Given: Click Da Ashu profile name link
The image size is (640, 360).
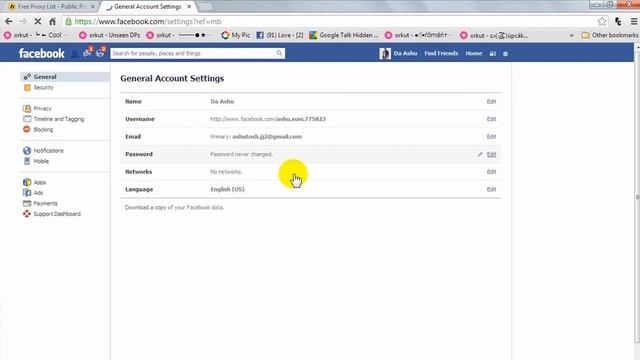Looking at the screenshot, I should click(x=405, y=53).
